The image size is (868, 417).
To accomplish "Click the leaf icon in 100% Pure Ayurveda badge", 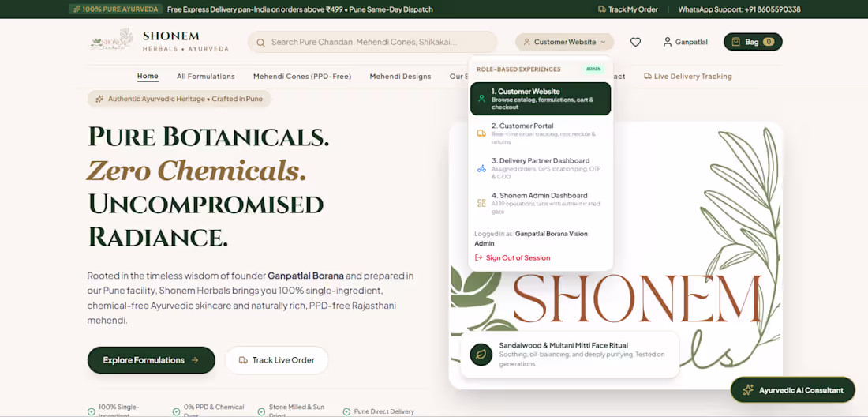I will (x=77, y=9).
